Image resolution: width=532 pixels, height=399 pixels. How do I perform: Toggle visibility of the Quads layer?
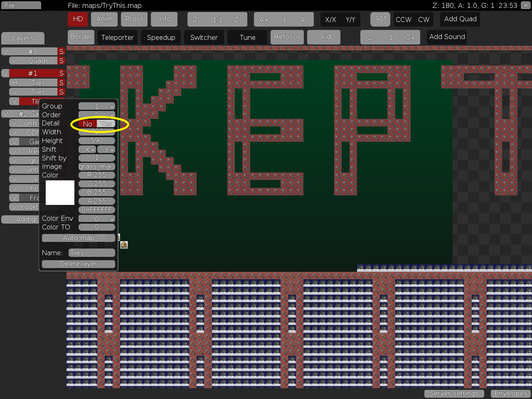(x=14, y=61)
